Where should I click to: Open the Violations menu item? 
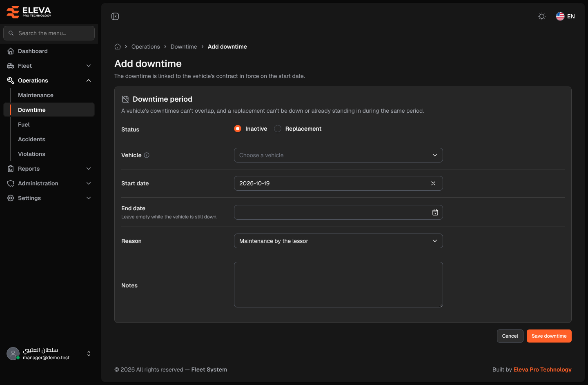tap(49, 154)
